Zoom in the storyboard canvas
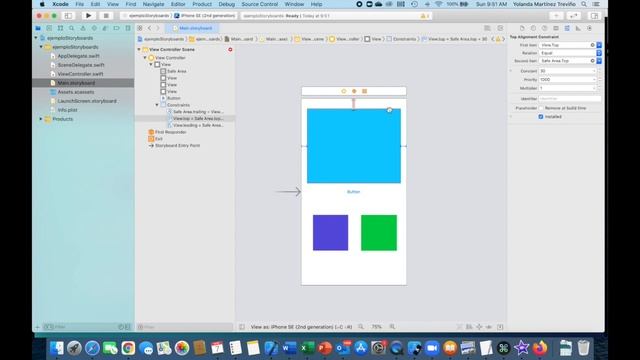This screenshot has width=640, height=360. click(x=392, y=327)
